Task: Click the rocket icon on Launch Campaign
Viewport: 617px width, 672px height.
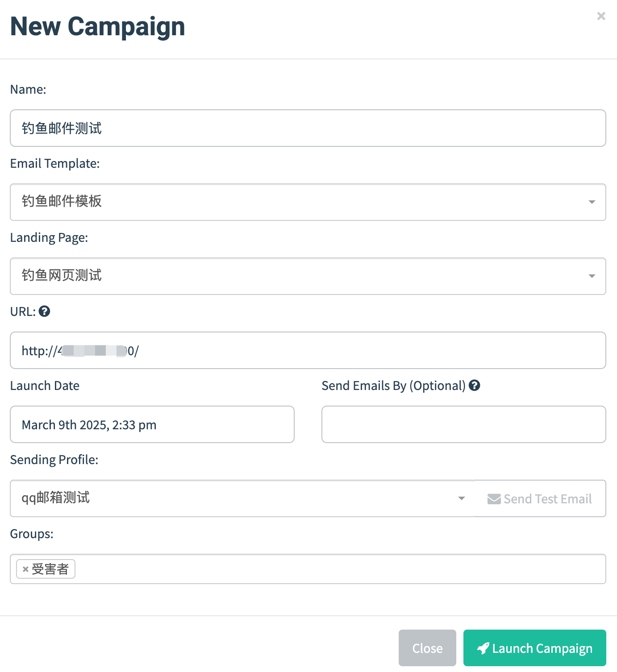Action: tap(483, 648)
